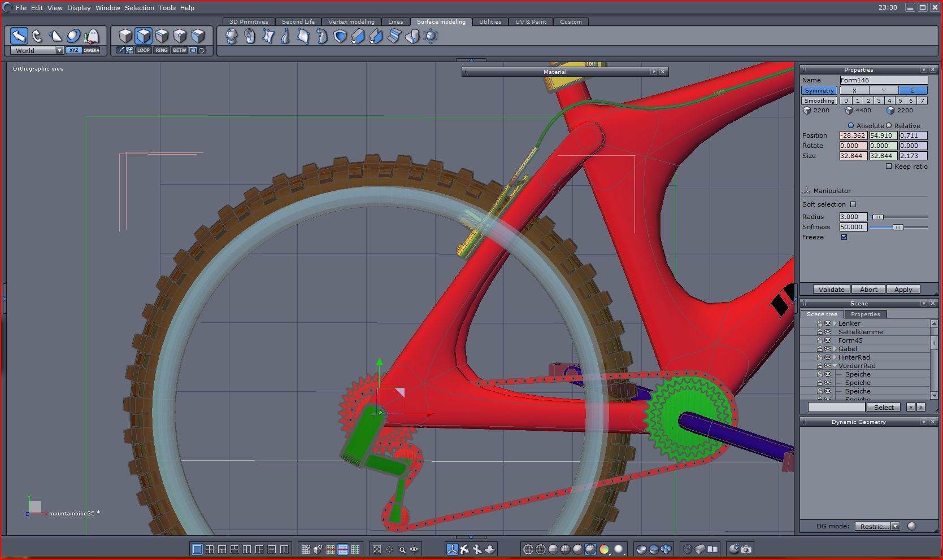The height and width of the screenshot is (560, 943).
Task: Click the LOOP selection button
Action: click(x=144, y=50)
